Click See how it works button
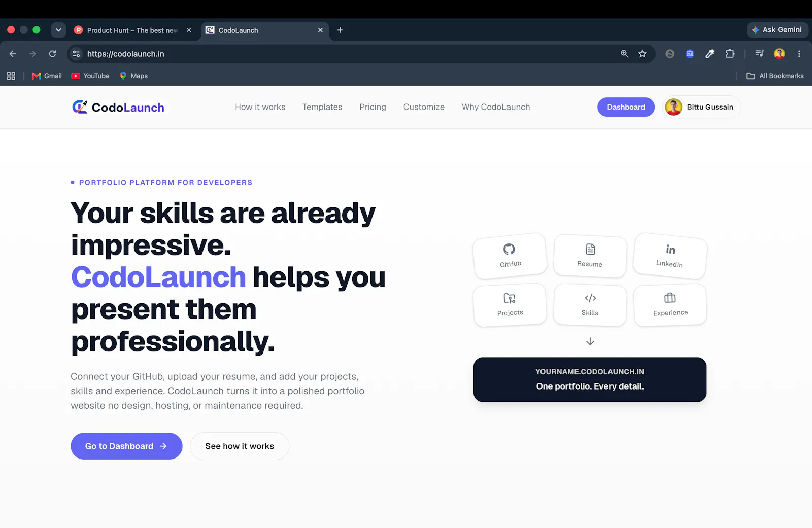The height and width of the screenshot is (528, 812). pos(240,446)
